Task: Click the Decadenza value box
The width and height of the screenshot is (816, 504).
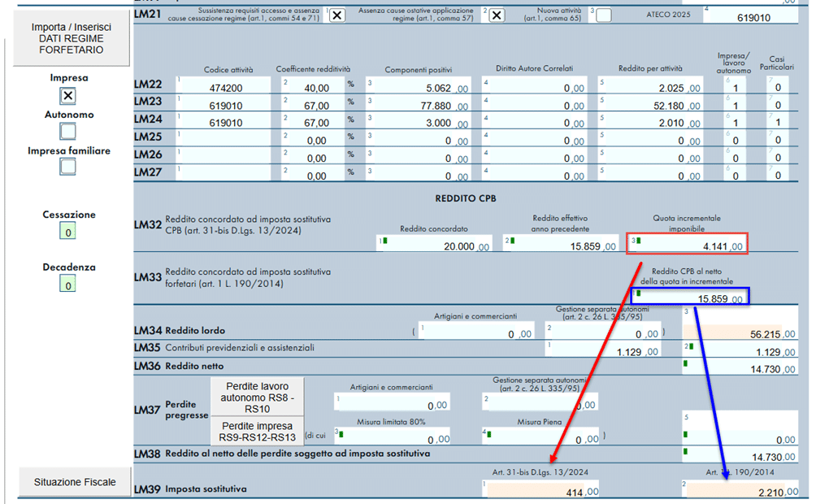Action: (x=68, y=285)
